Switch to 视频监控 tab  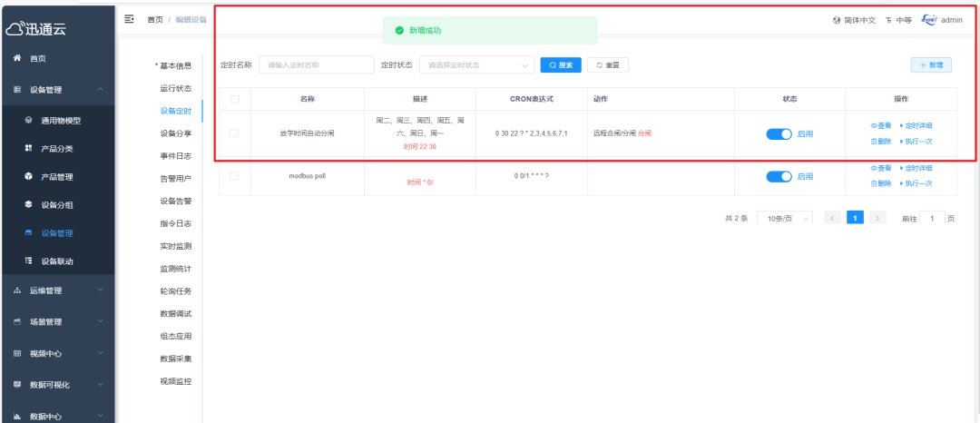point(176,381)
